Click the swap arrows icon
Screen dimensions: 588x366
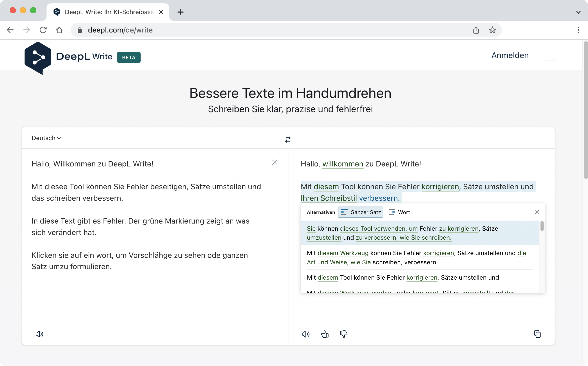click(x=287, y=139)
